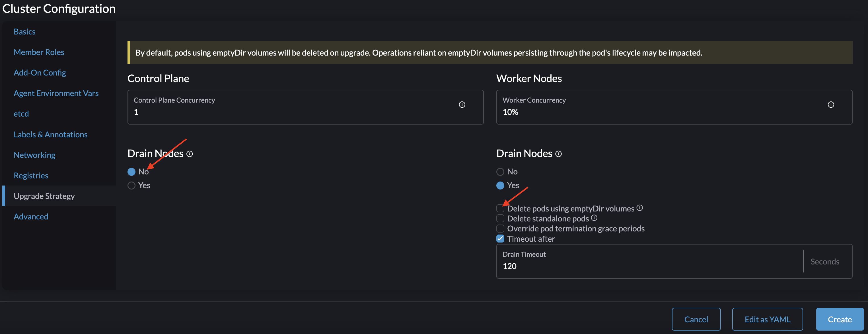Click the Create button
This screenshot has height=334, width=868.
(x=840, y=319)
